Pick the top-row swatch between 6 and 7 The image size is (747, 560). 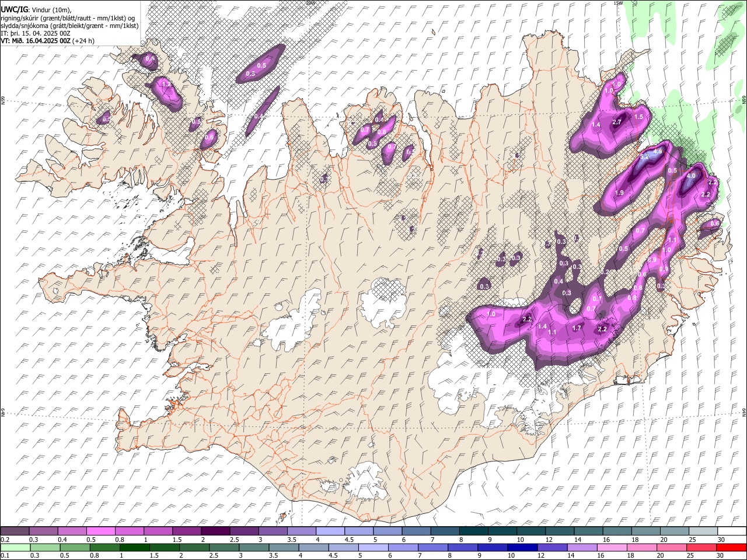pos(416,531)
